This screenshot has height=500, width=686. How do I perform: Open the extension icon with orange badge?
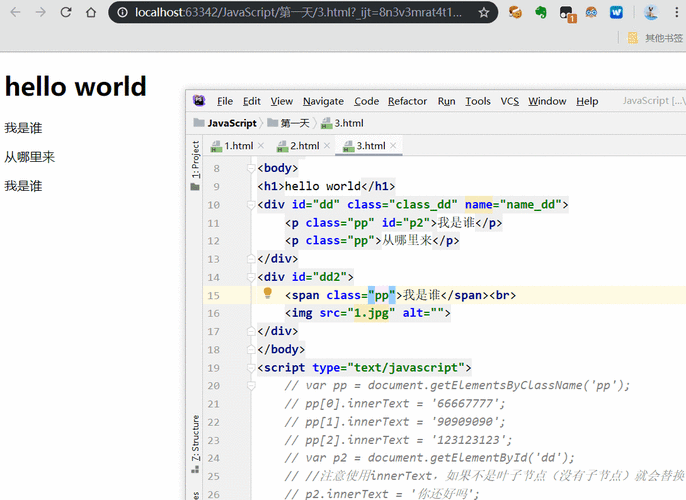coord(567,13)
